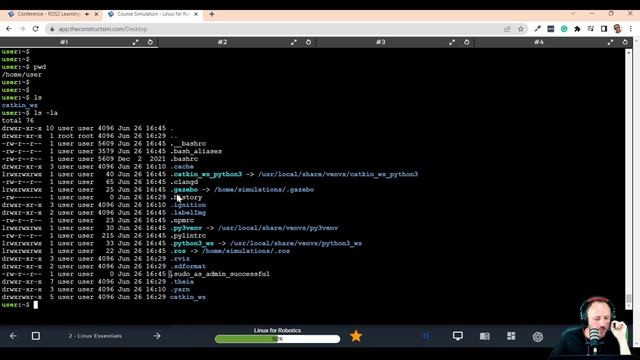Pause the simulation with the blue pause icon
Viewport: 640px width, 360px height.
point(426,336)
